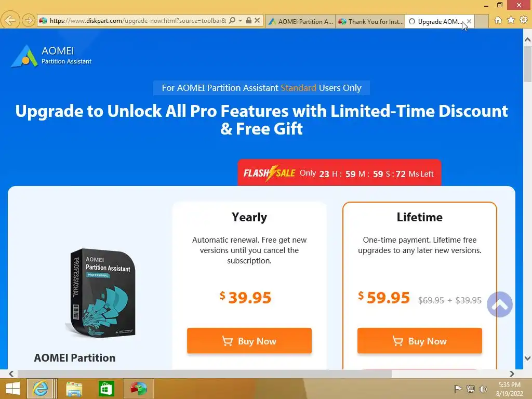
Task: Stop loading with address bar X
Action: [x=257, y=20]
